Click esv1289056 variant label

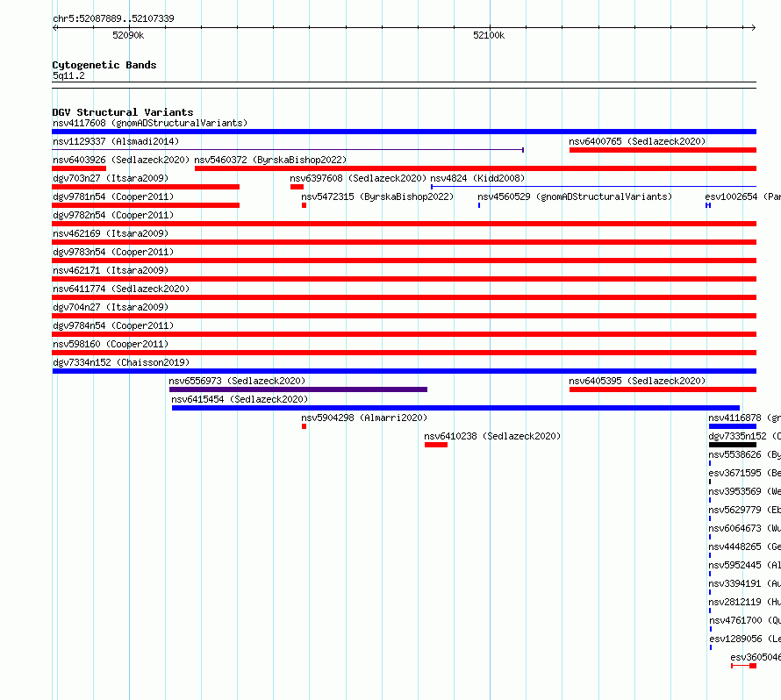(x=745, y=639)
